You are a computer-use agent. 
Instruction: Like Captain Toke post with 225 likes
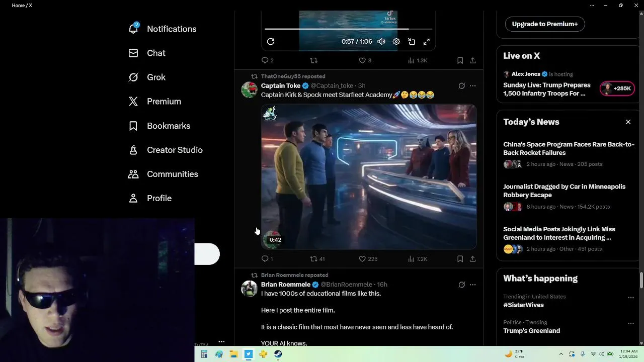click(367, 259)
